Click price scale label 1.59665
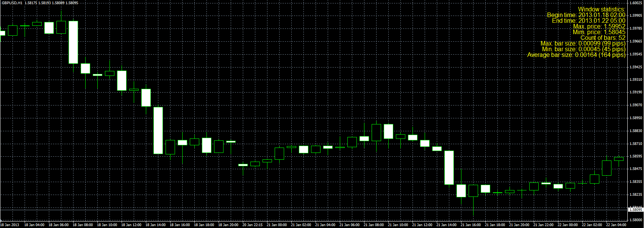The image size is (644, 228). point(636,41)
